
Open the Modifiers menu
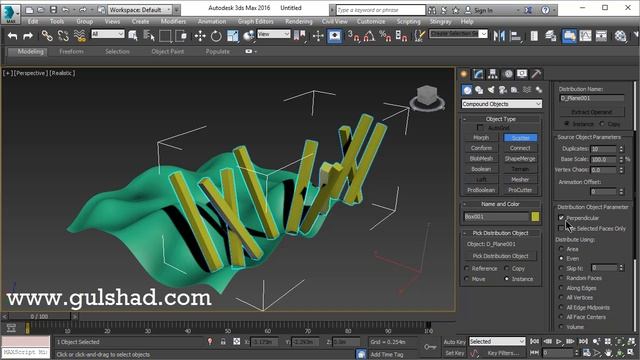pos(173,21)
